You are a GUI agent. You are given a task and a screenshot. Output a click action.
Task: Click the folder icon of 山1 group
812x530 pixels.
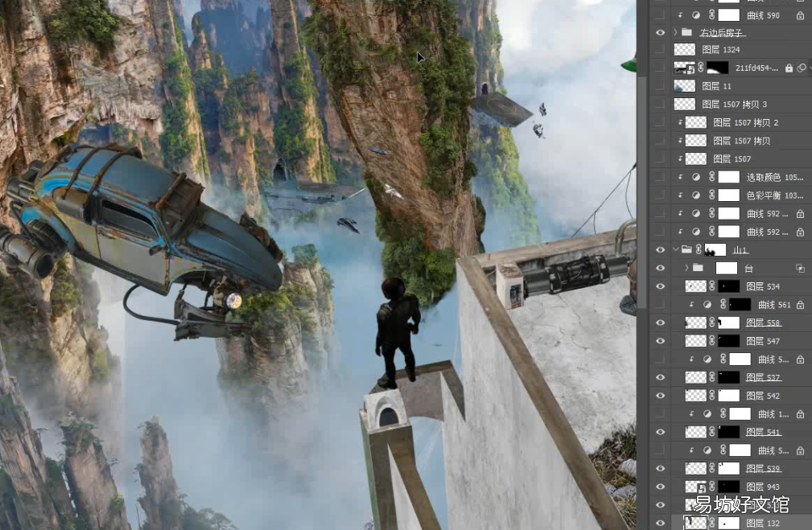[x=686, y=249]
